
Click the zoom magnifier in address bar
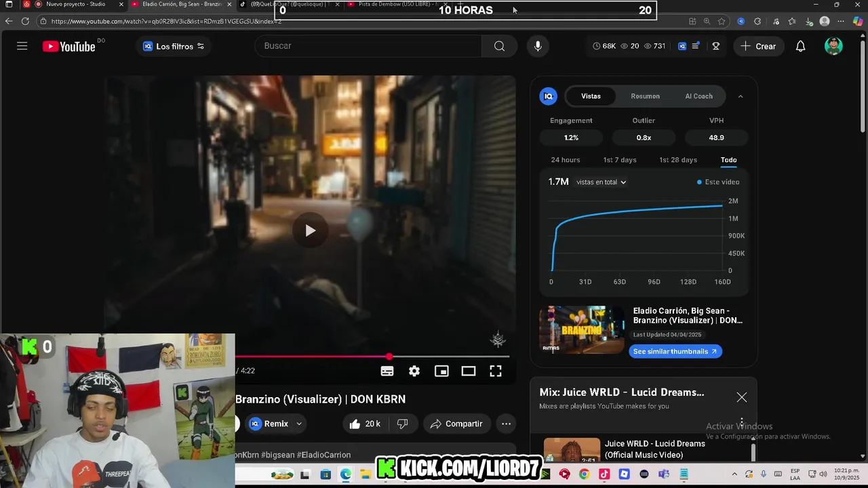click(707, 21)
